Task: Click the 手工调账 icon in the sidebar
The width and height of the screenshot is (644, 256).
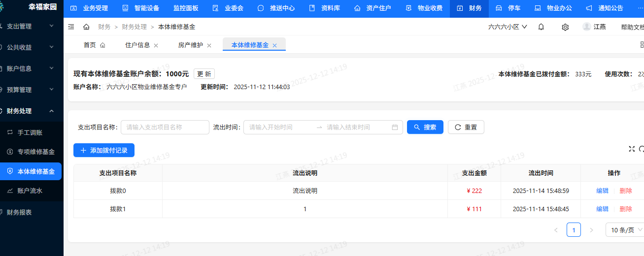Action: pos(10,132)
